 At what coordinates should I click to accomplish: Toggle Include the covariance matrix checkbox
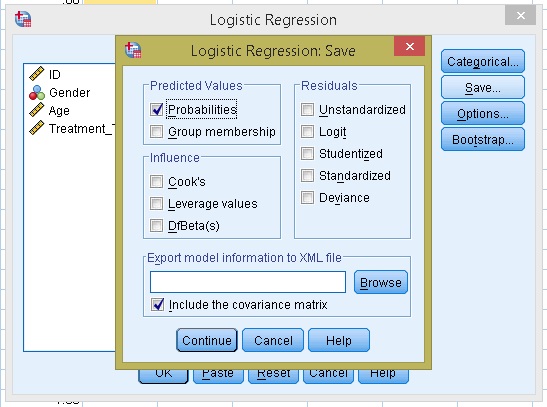157,304
